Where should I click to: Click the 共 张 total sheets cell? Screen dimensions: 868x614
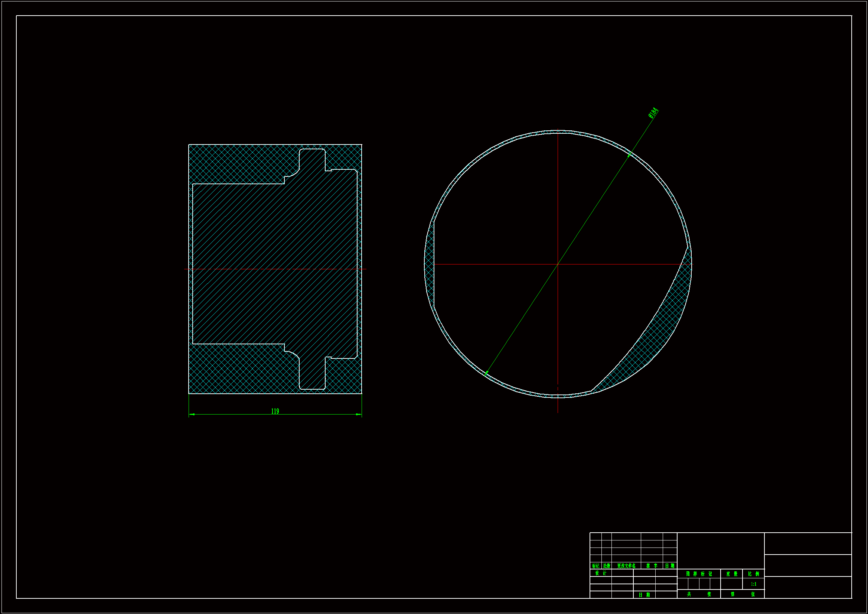pyautogui.click(x=699, y=594)
